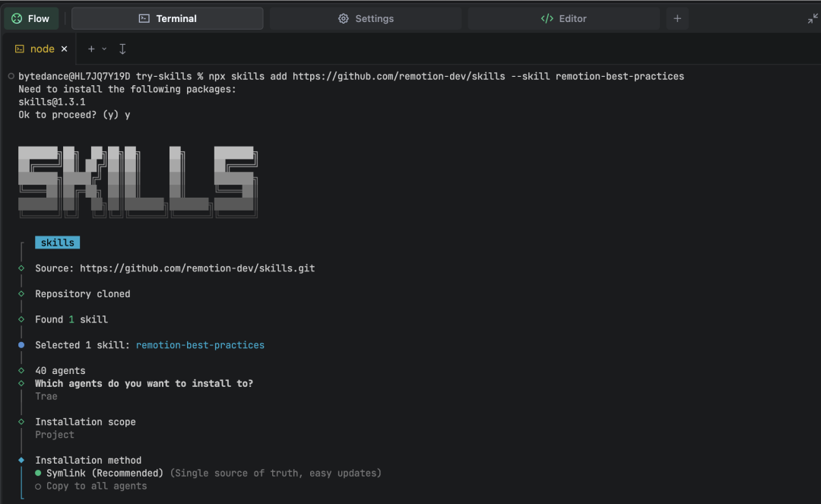Click the 'Project' scope answer
The height and width of the screenshot is (504, 821).
click(x=55, y=435)
